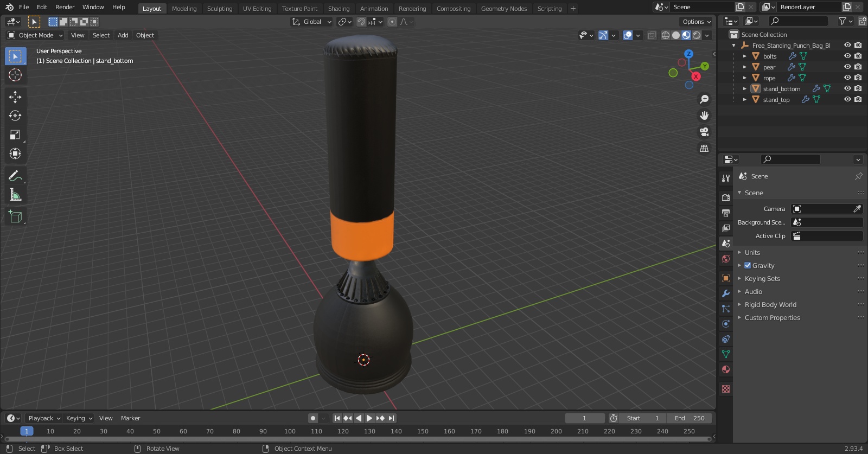868x454 pixels.
Task: Disable rendering for stand_bottom object
Action: tap(858, 88)
